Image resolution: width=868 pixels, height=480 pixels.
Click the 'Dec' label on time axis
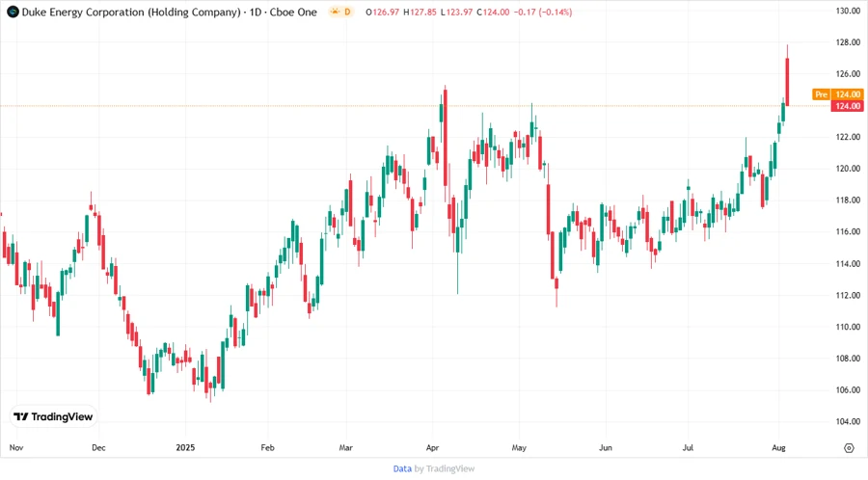pos(98,447)
